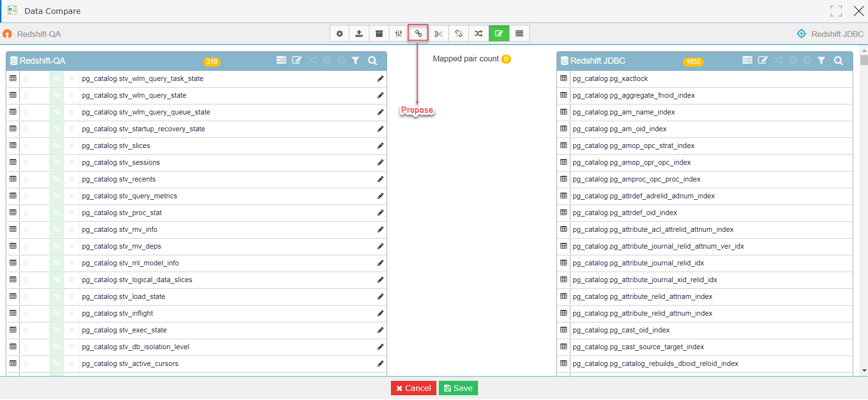Click the edit icon in Redshift-QA header
868x400 pixels.
pyautogui.click(x=297, y=60)
